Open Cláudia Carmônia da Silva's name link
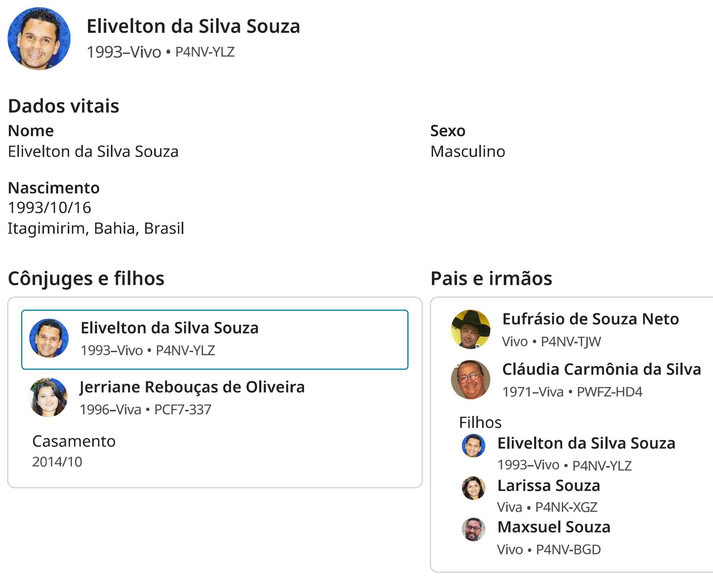Screen dimensions: 713x588 (x=601, y=369)
